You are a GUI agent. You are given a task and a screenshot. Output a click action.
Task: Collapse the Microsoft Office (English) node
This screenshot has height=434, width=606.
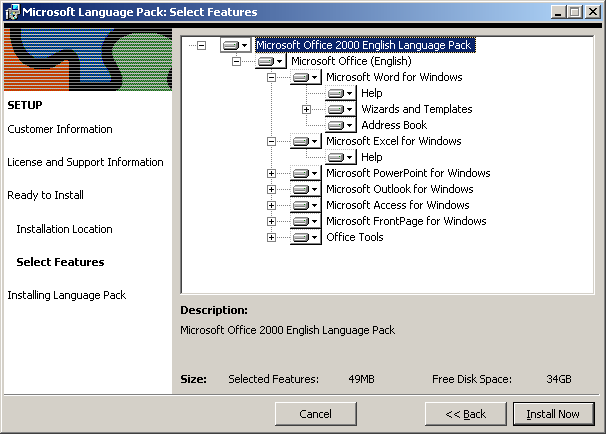point(236,61)
